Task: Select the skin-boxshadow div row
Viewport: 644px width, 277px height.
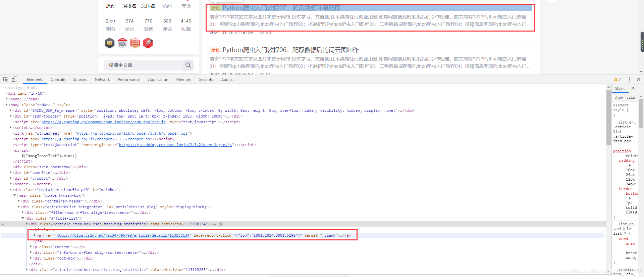Action: coord(50,167)
